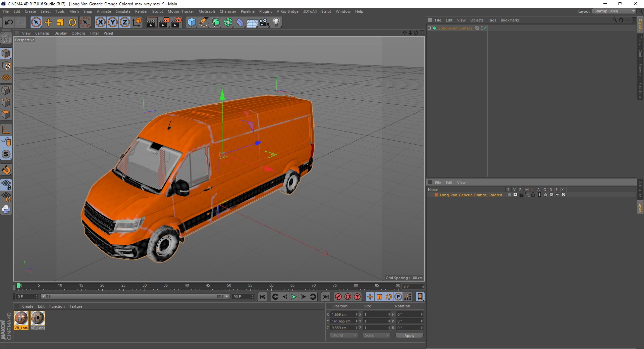Select the Move tool in toolbar

click(x=48, y=22)
